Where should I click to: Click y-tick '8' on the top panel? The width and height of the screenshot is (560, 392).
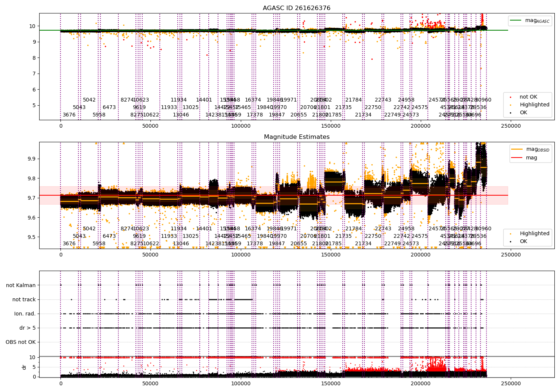tap(34, 58)
